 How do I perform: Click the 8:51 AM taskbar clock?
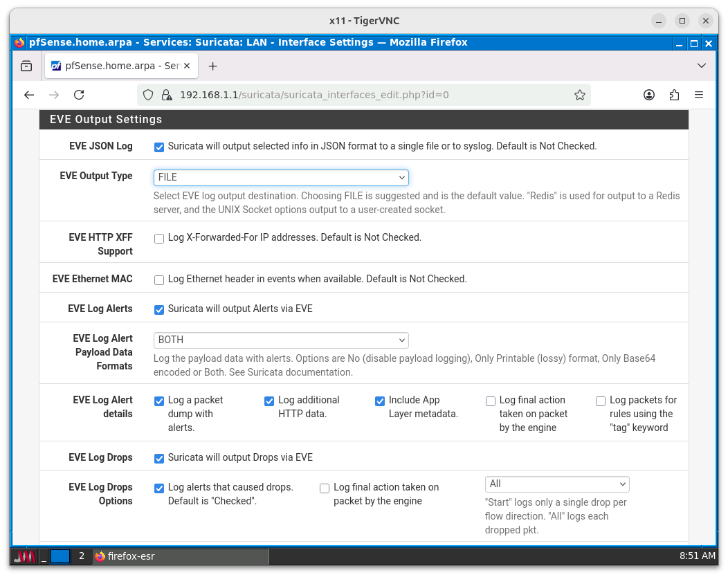pos(698,556)
